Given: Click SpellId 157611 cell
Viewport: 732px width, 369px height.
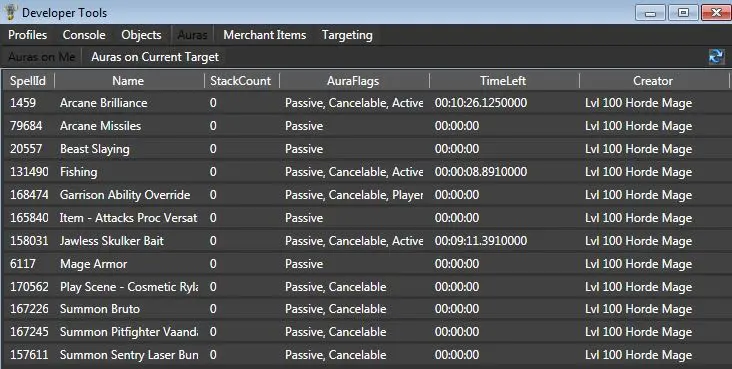Looking at the screenshot, I should (x=29, y=355).
